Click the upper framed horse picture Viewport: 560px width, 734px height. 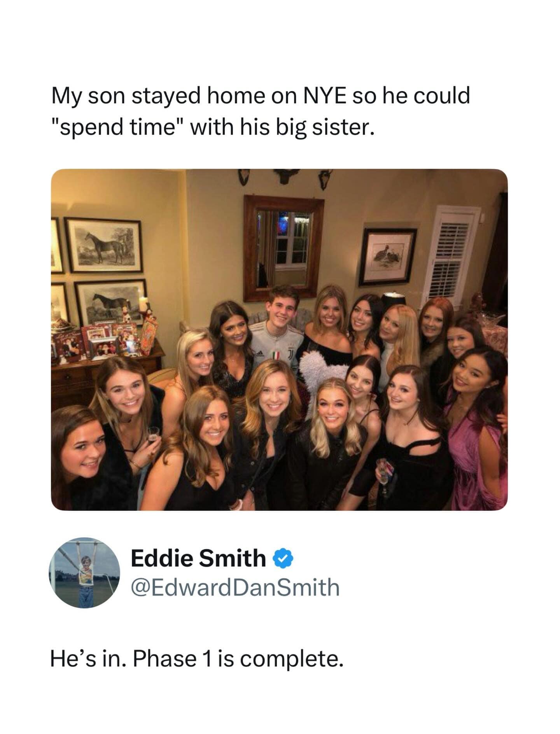[104, 245]
